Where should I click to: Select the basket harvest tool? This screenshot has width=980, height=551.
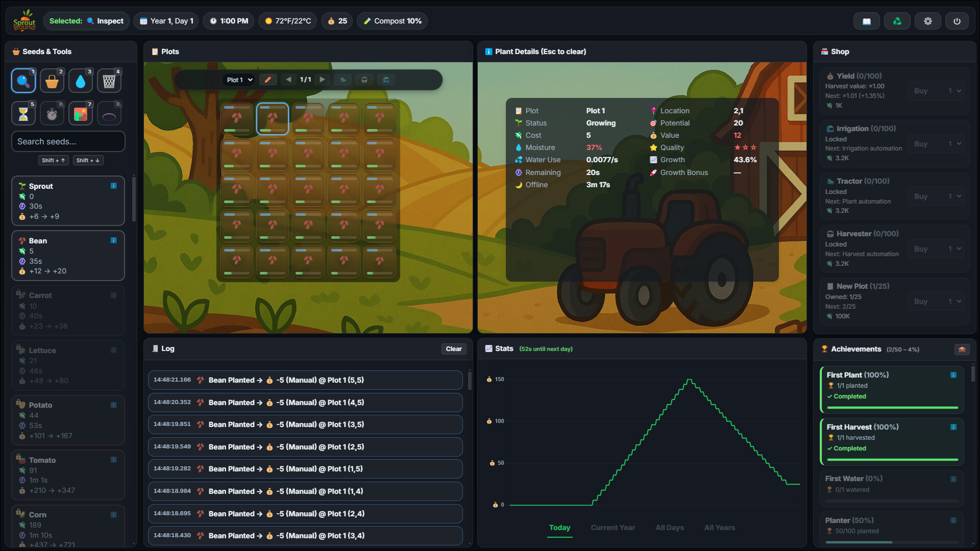coord(52,81)
